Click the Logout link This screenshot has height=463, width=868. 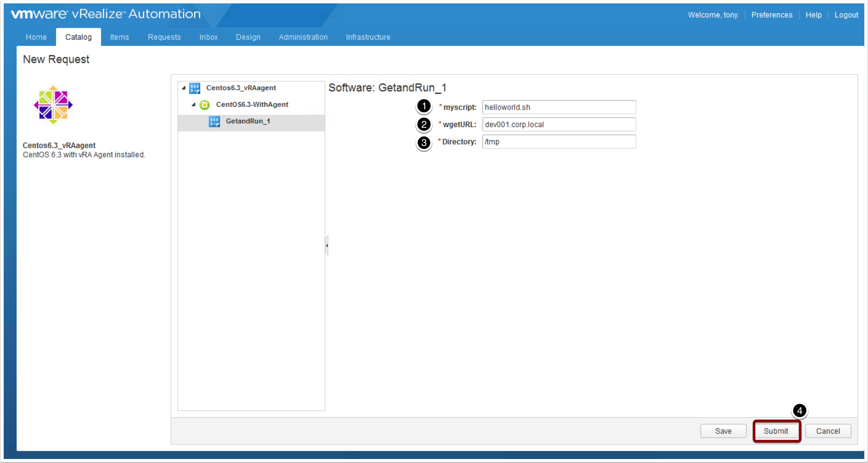coord(846,15)
